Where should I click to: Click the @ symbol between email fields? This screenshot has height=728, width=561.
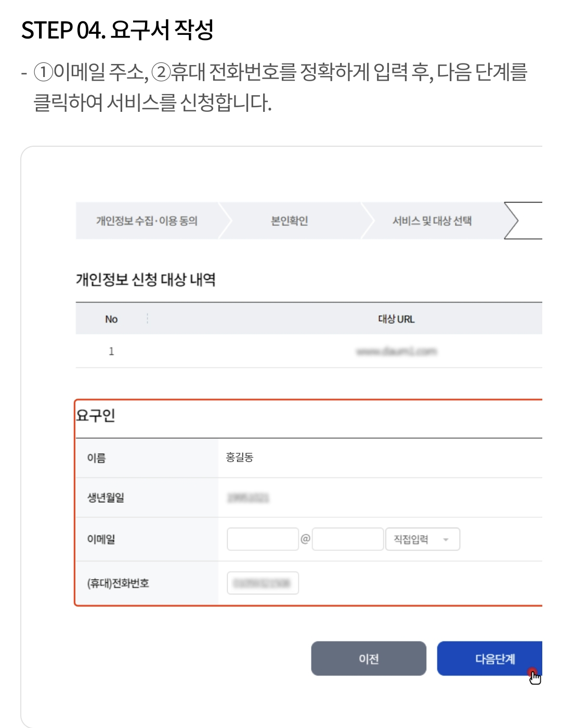click(305, 539)
